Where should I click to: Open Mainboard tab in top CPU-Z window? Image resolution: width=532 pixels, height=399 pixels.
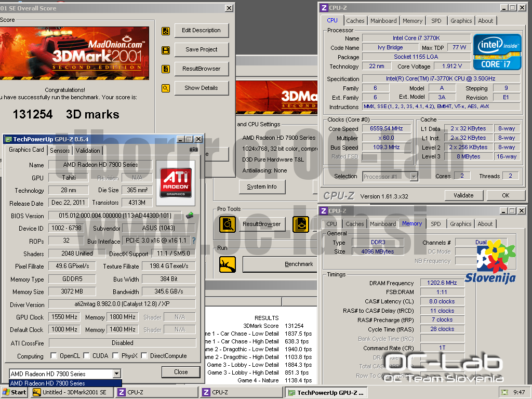[383, 21]
